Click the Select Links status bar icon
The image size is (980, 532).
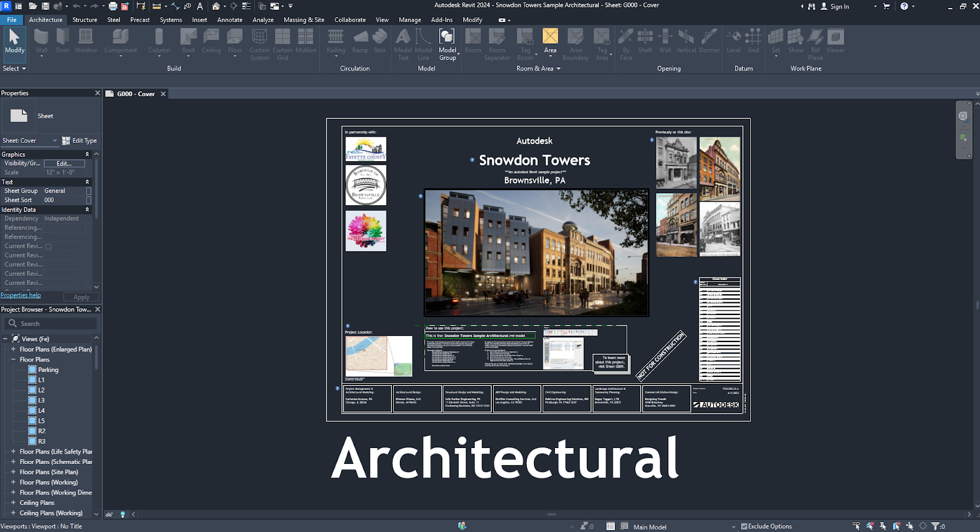(856, 526)
